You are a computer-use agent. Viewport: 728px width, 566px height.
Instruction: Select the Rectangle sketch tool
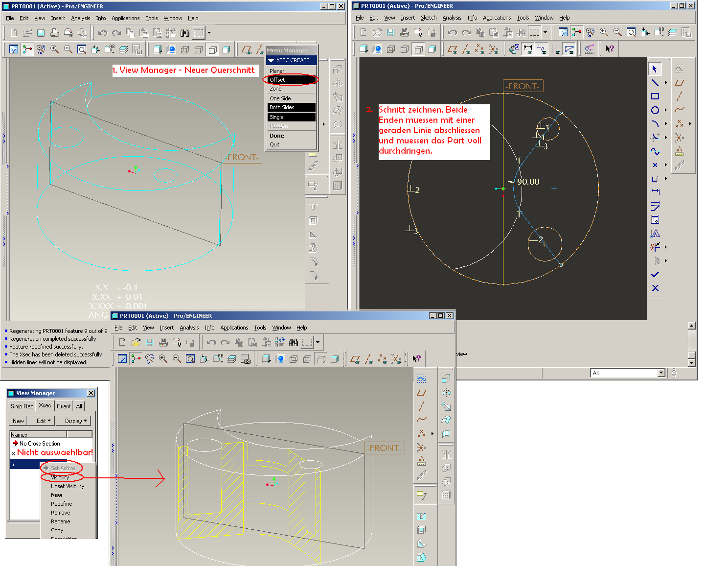click(655, 96)
